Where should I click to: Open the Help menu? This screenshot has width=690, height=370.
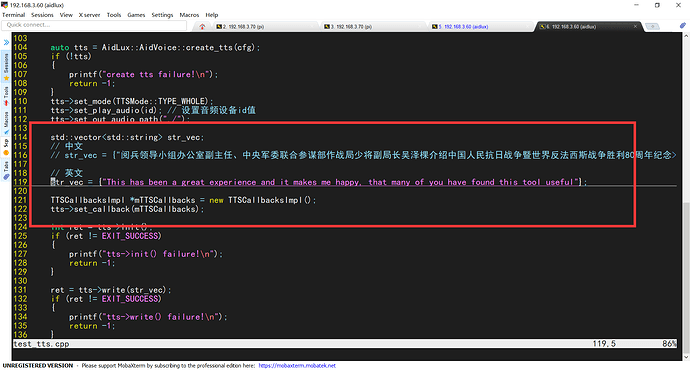click(212, 15)
